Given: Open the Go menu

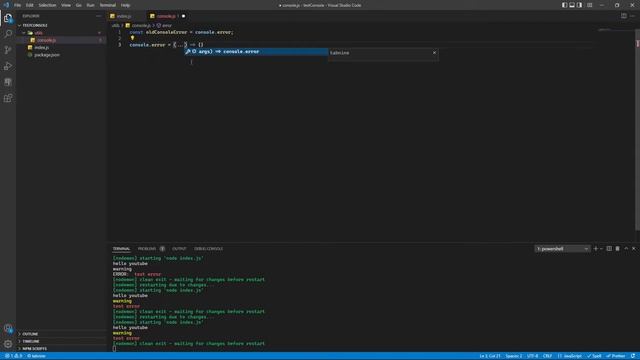Looking at the screenshot, I should pyautogui.click(x=78, y=5).
